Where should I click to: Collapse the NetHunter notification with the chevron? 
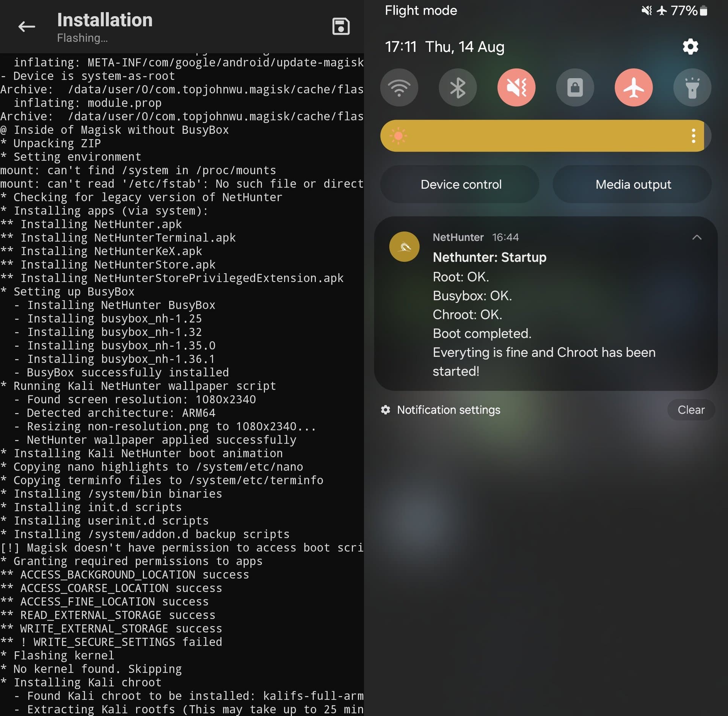(697, 237)
